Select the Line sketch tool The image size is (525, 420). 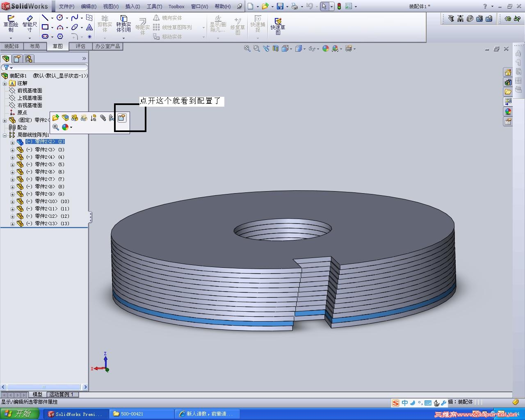pyautogui.click(x=45, y=18)
